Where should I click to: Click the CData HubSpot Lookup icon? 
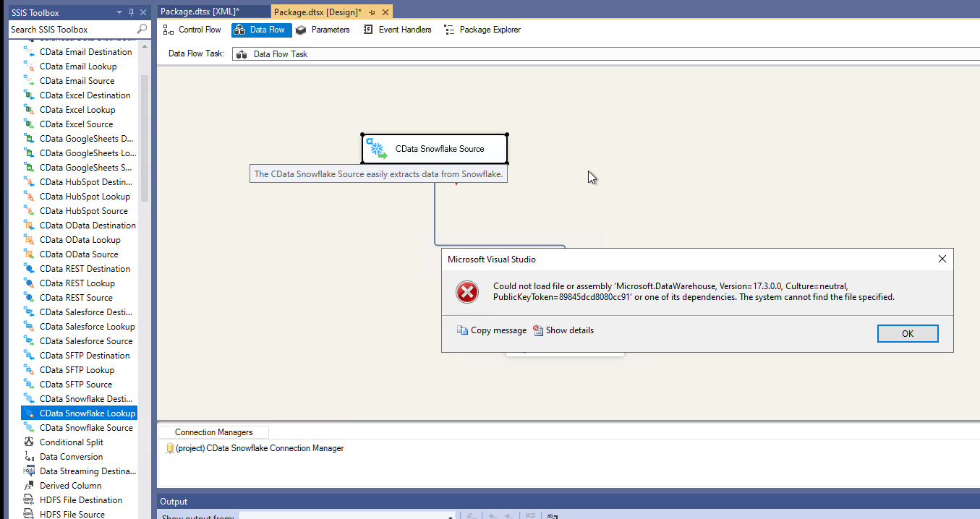[x=29, y=197]
